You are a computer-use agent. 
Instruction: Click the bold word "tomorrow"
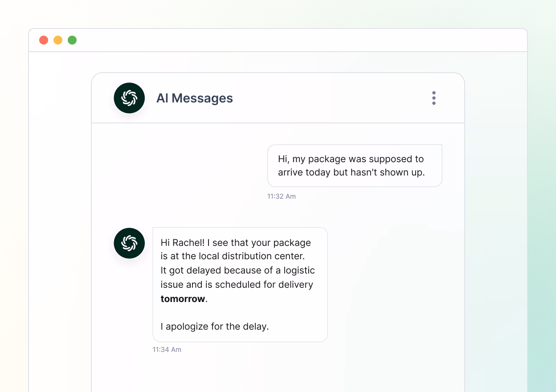pyautogui.click(x=183, y=299)
